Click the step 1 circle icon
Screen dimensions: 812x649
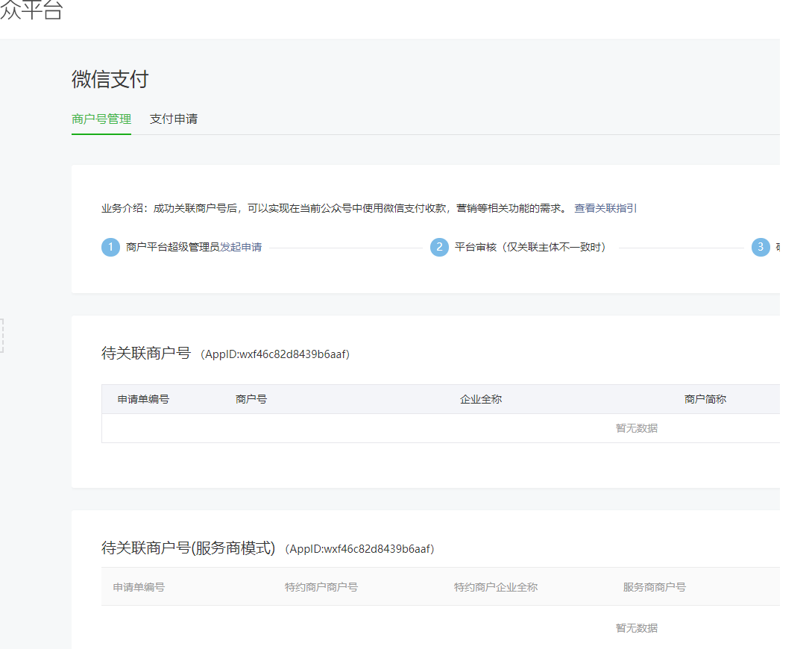tap(110, 247)
